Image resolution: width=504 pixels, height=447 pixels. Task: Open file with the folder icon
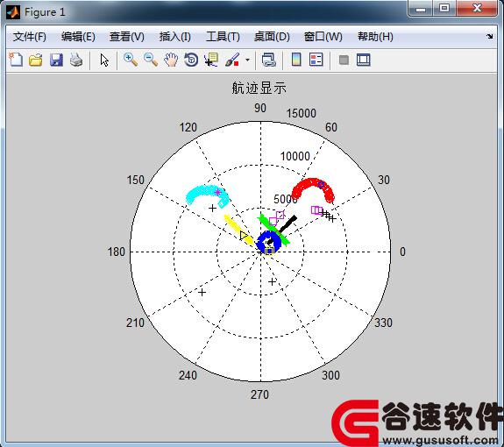[x=36, y=60]
